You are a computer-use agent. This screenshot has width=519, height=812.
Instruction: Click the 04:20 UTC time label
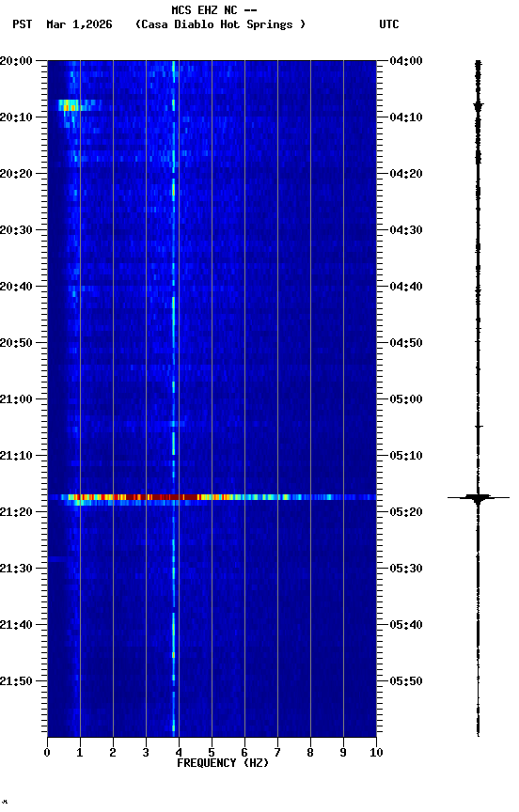tap(406, 174)
